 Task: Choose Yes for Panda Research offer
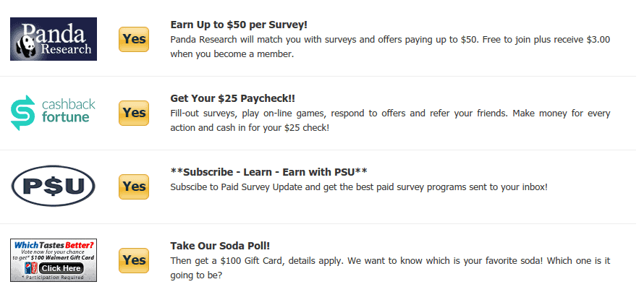(134, 40)
